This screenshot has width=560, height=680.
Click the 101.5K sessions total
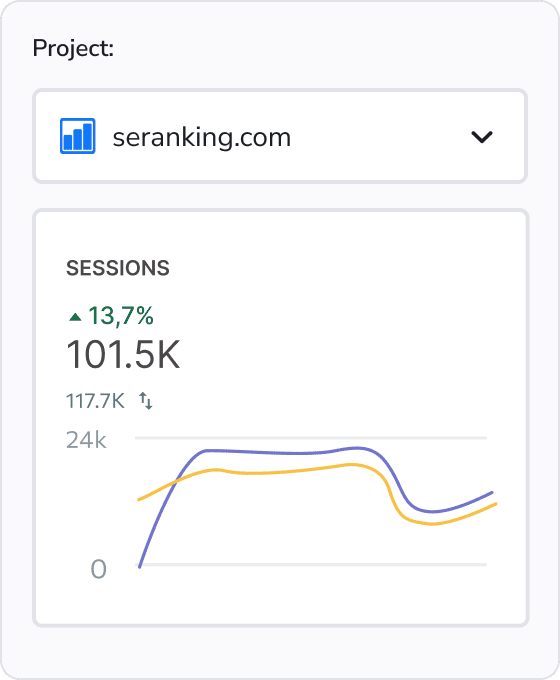point(123,355)
